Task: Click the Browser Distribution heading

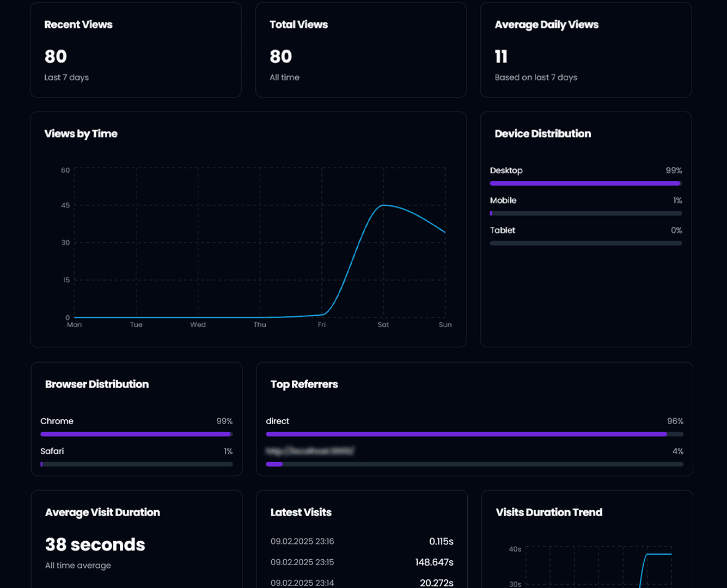Action: click(97, 384)
